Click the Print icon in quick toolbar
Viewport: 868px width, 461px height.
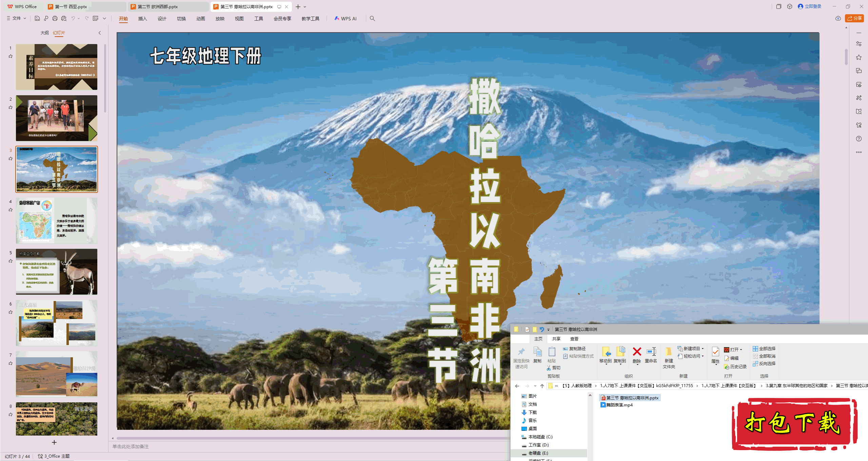click(x=55, y=18)
